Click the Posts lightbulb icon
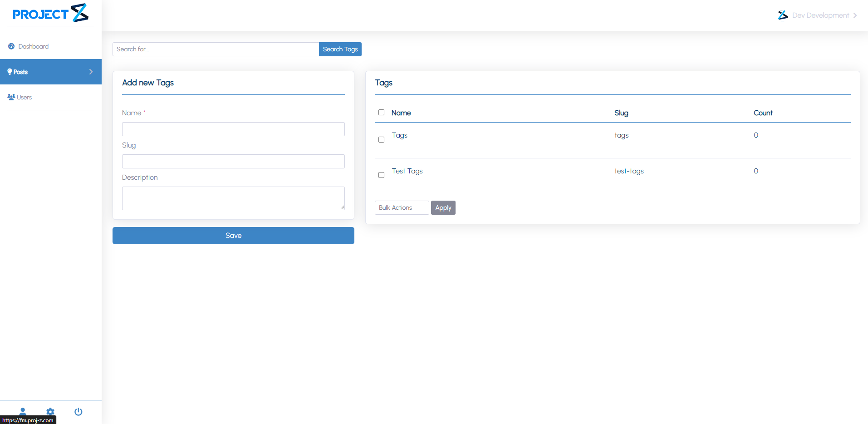Viewport: 868px width, 424px height. click(10, 72)
